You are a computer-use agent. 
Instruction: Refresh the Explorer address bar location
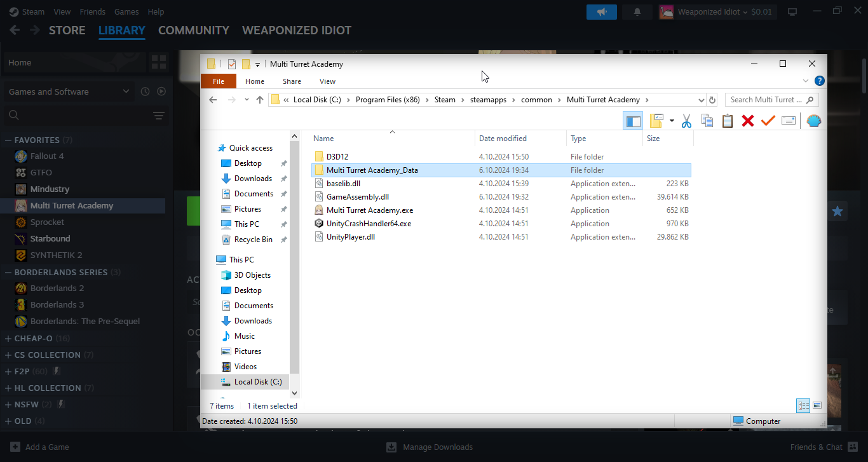[x=712, y=100]
